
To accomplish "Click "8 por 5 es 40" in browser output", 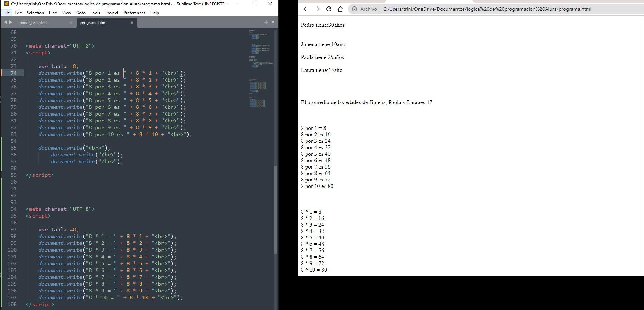I will click(x=316, y=154).
